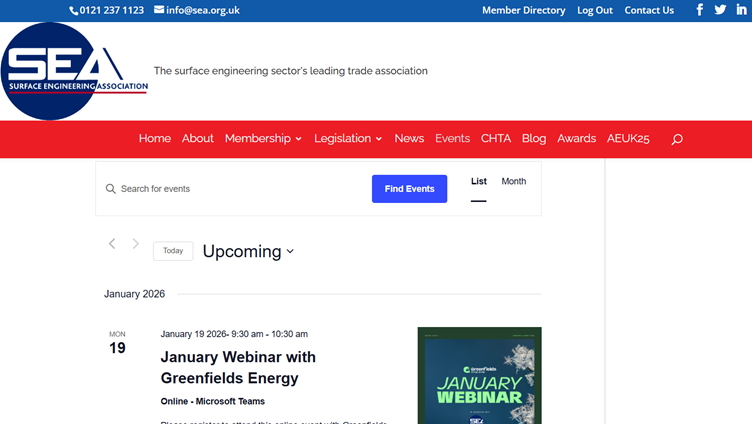Switch to Month view tab
This screenshot has height=424, width=752.
[514, 181]
